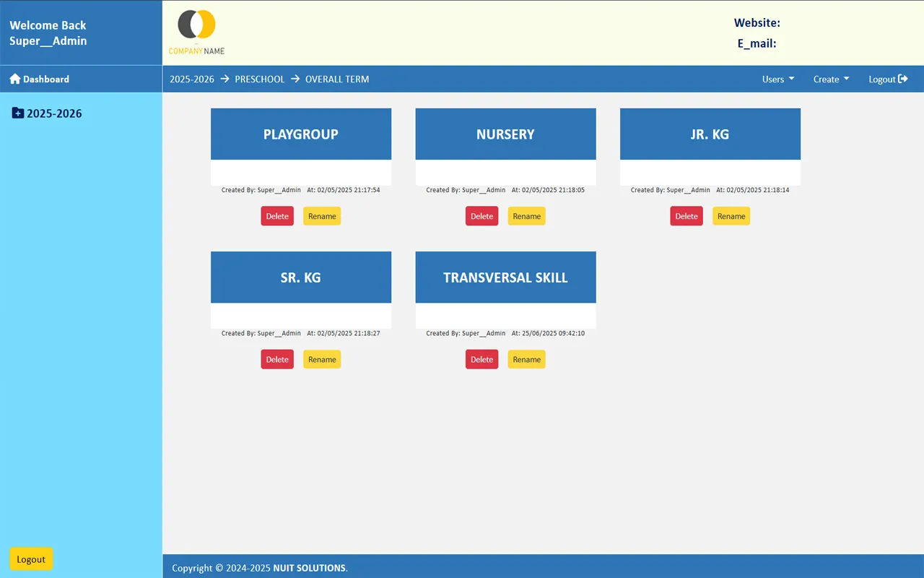Click the logout arrow icon in navbar

click(x=903, y=79)
